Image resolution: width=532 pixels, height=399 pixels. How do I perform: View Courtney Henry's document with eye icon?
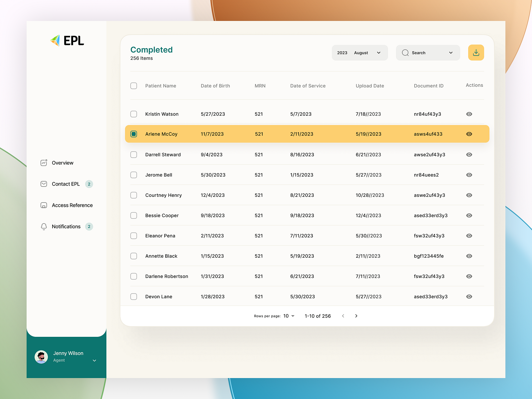click(x=469, y=195)
